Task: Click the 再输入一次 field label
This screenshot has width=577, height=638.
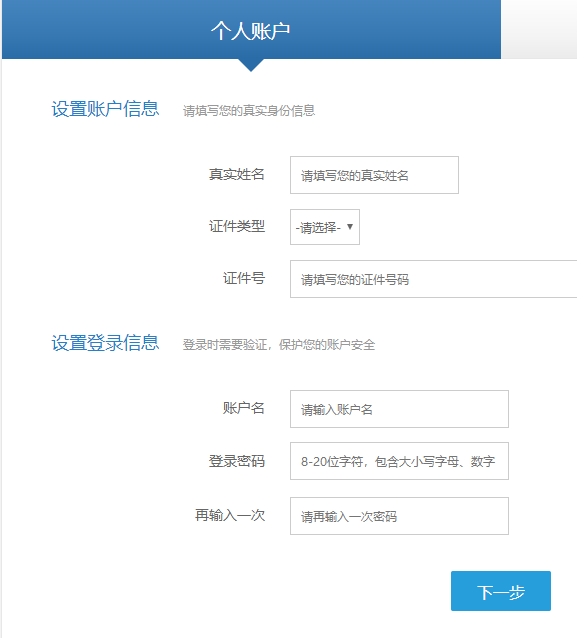Action: pyautogui.click(x=230, y=516)
